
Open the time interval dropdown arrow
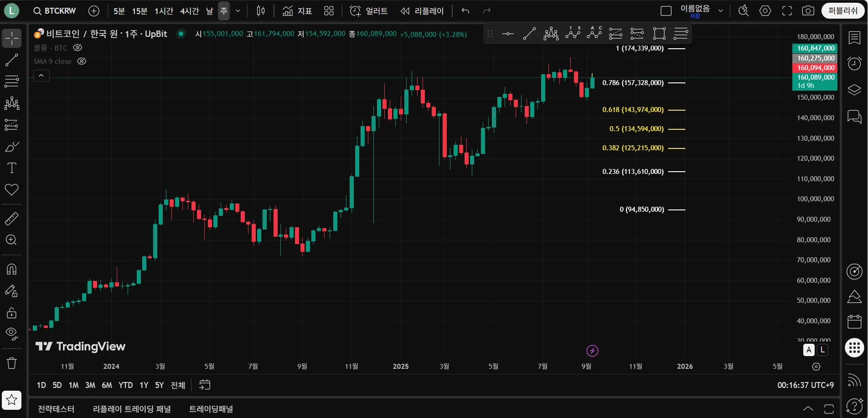pos(238,11)
